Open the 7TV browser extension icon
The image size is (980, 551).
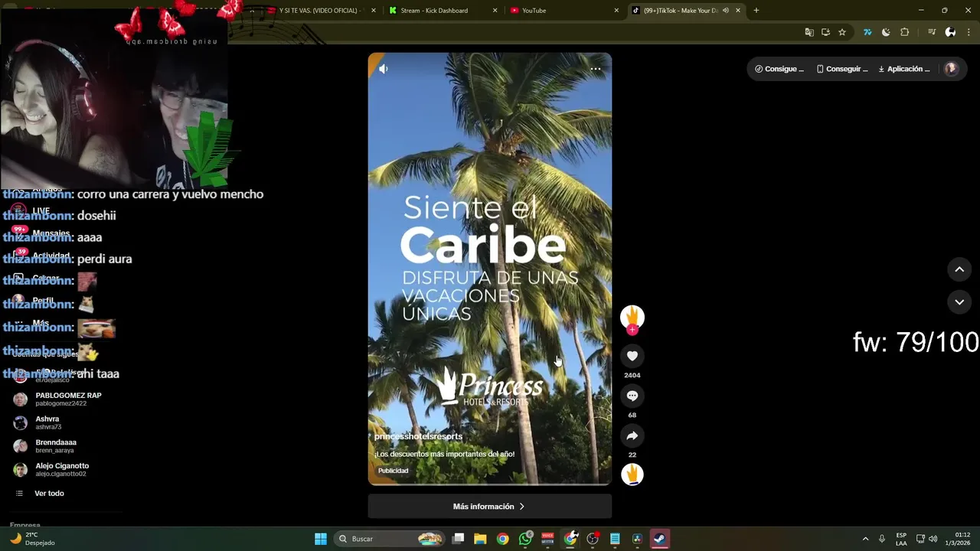[867, 32]
